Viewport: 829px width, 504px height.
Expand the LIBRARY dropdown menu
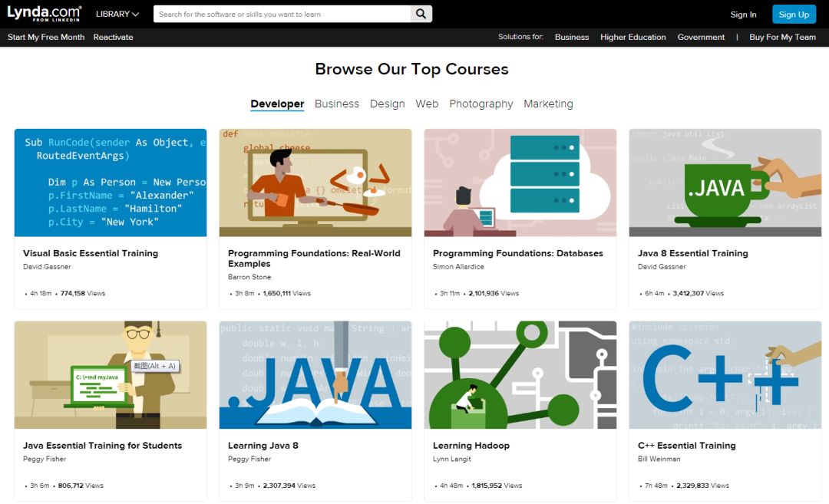pos(117,15)
